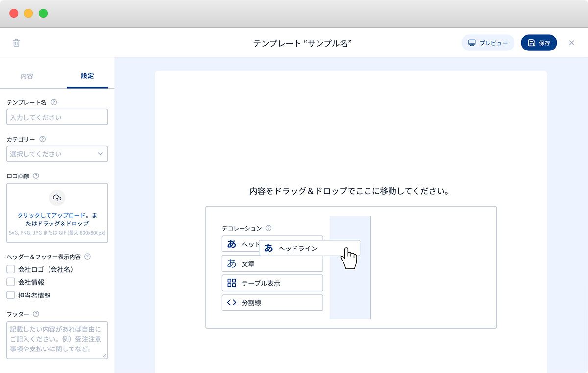This screenshot has height=373, width=588.
Task: Select the テーブル表示 grid icon
Action: click(x=232, y=283)
